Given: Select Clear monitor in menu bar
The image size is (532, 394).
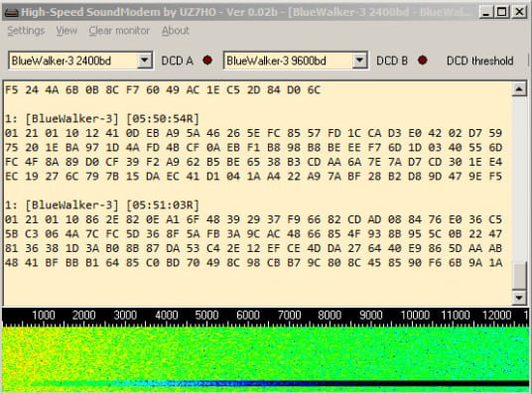Looking at the screenshot, I should coord(119,31).
